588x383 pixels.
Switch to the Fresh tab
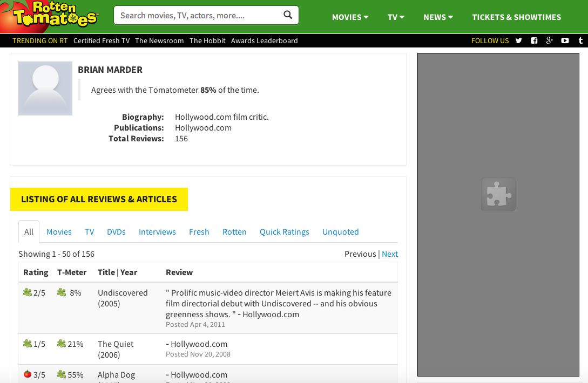tap(199, 232)
